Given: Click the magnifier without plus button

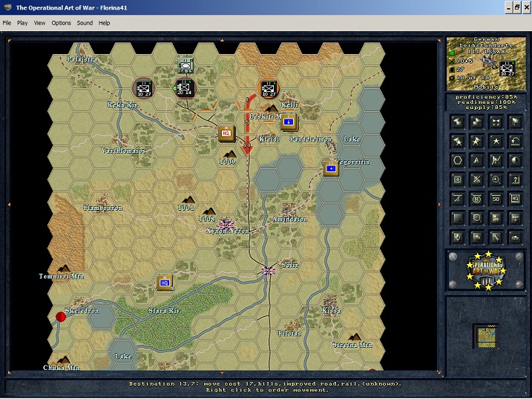Looking at the screenshot, I should point(476,218).
